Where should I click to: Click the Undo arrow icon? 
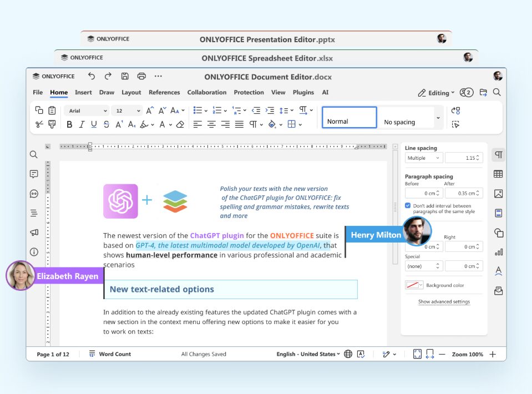click(92, 76)
